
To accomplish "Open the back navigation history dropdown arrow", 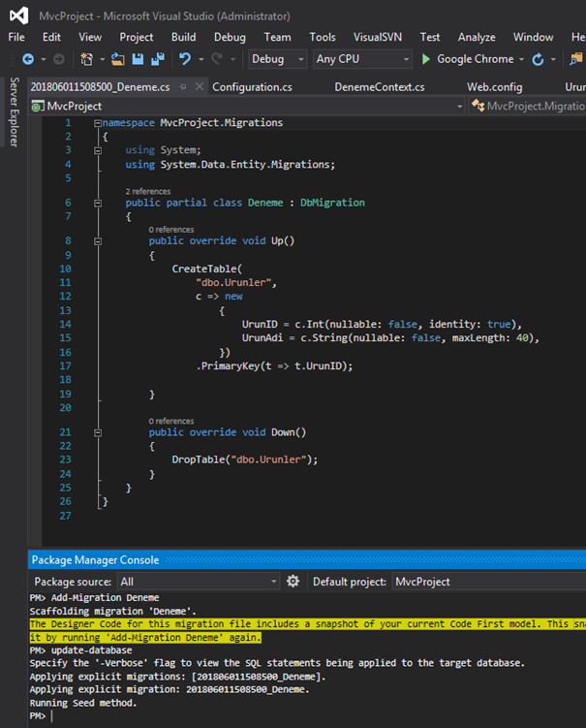I will coord(44,59).
